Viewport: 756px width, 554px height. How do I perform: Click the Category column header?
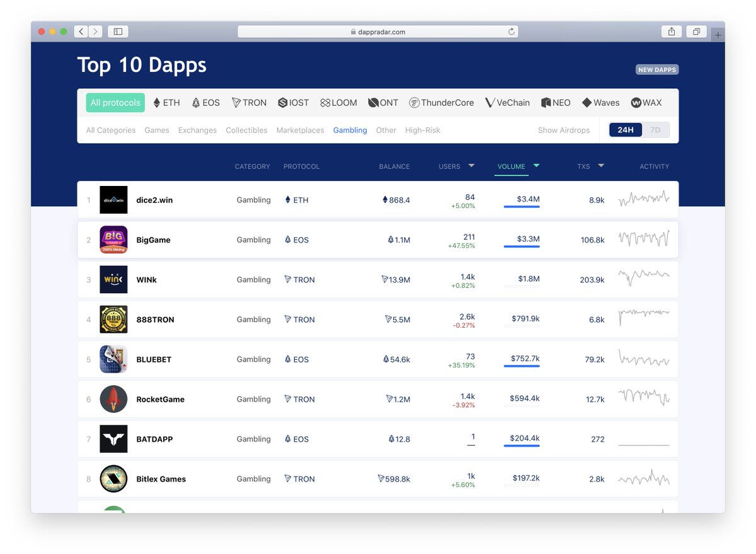tap(252, 166)
